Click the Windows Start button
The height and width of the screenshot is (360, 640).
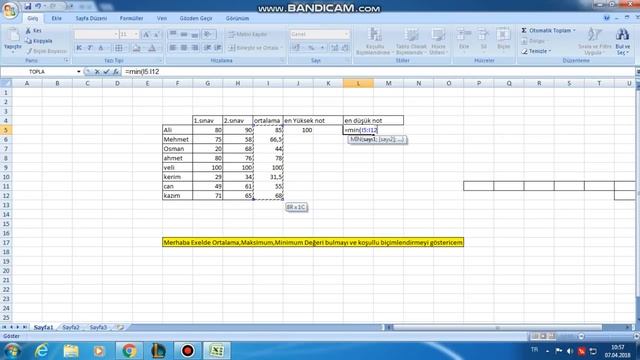tap(12, 351)
